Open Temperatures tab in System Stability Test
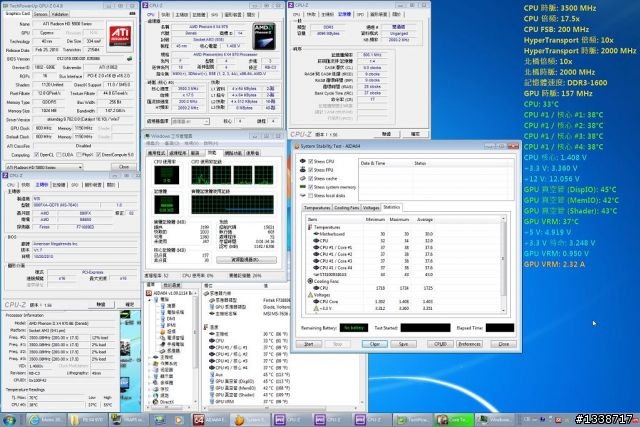Viewport: 640px width, 427px height. [x=317, y=208]
